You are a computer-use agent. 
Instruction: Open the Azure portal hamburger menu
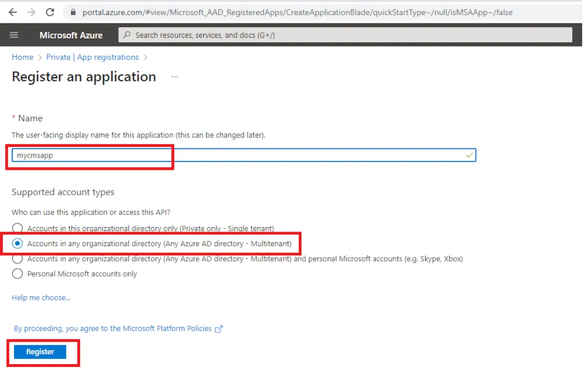14,35
